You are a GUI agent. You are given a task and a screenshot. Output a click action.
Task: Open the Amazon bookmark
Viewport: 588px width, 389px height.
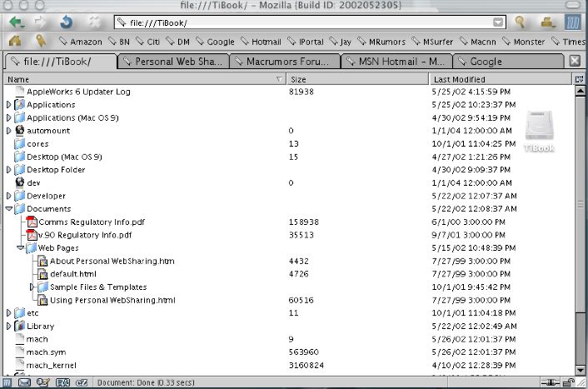tap(80, 42)
